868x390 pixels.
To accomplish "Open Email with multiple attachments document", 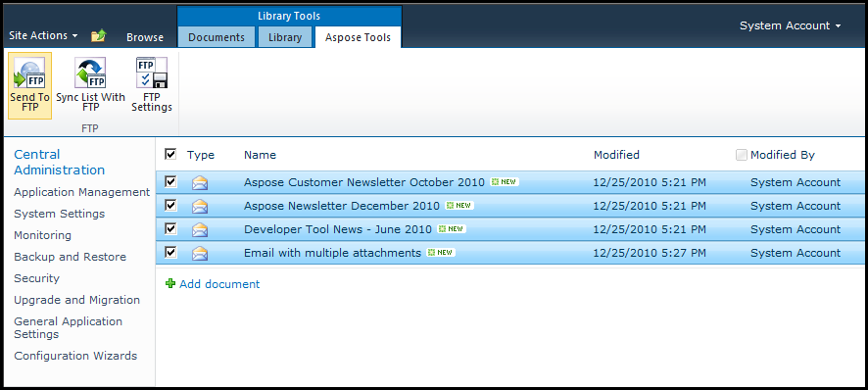I will click(333, 253).
